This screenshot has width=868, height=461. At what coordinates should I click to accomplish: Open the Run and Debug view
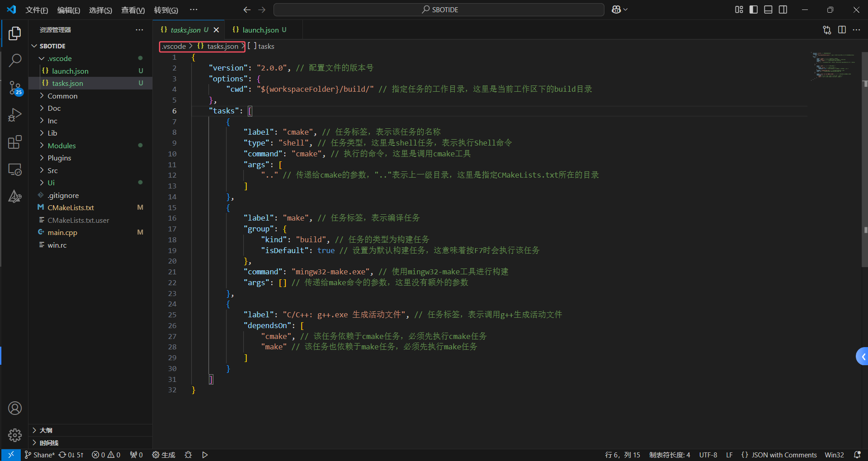coord(15,115)
